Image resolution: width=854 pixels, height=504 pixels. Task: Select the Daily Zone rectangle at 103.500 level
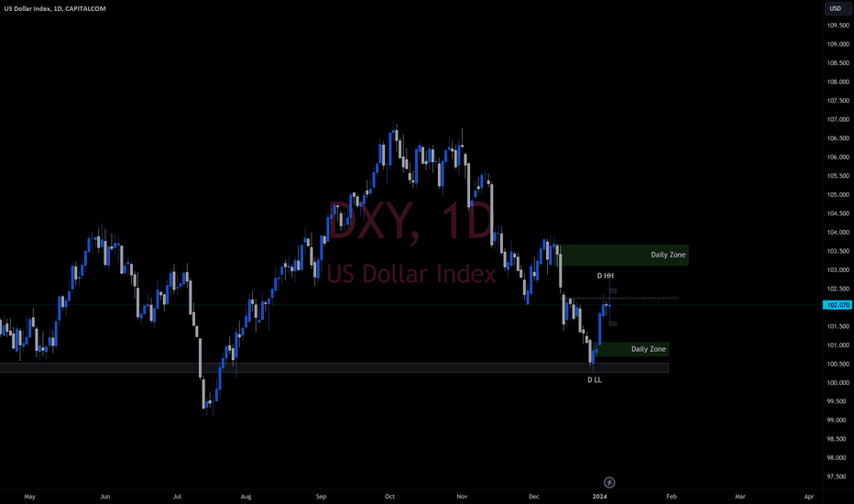tap(624, 255)
